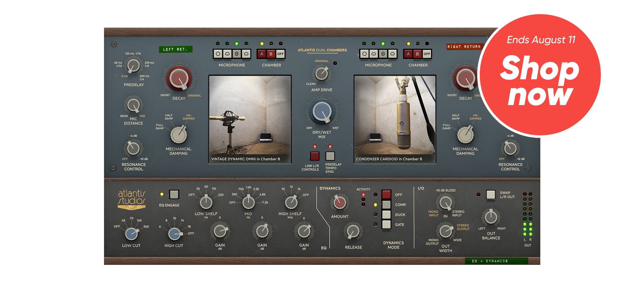Turn the right chamber OFF
Screen dimensions: 644x290
point(427,54)
